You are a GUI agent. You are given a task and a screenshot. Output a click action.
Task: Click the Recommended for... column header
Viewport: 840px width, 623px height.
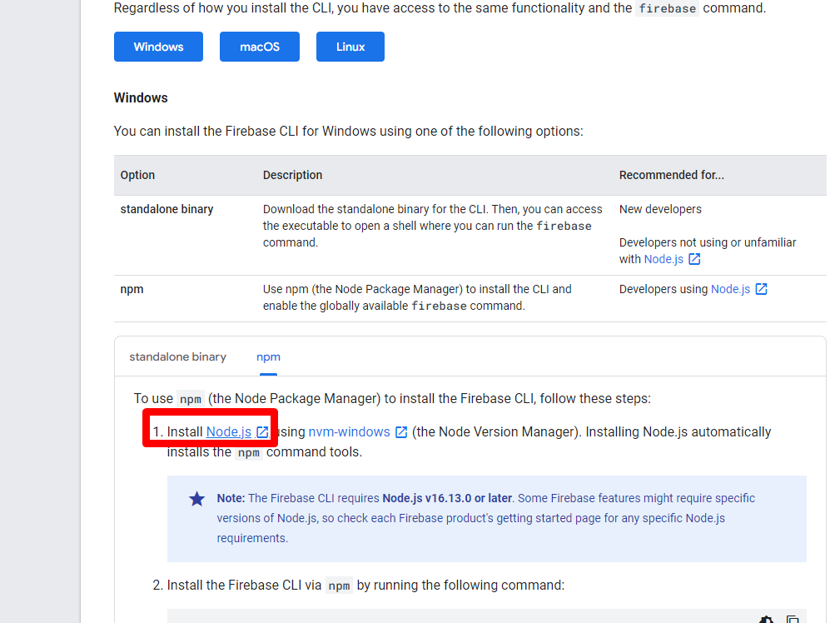(671, 175)
